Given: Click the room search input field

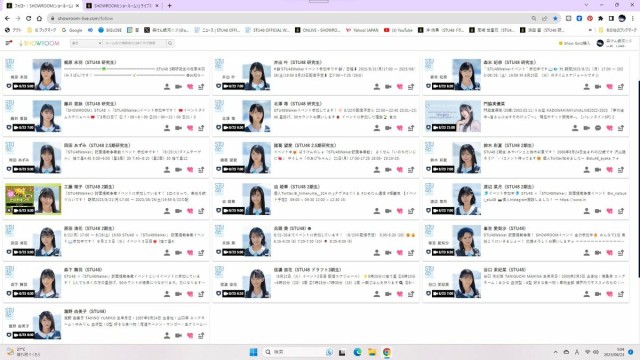Looking at the screenshot, I should [x=135, y=43].
